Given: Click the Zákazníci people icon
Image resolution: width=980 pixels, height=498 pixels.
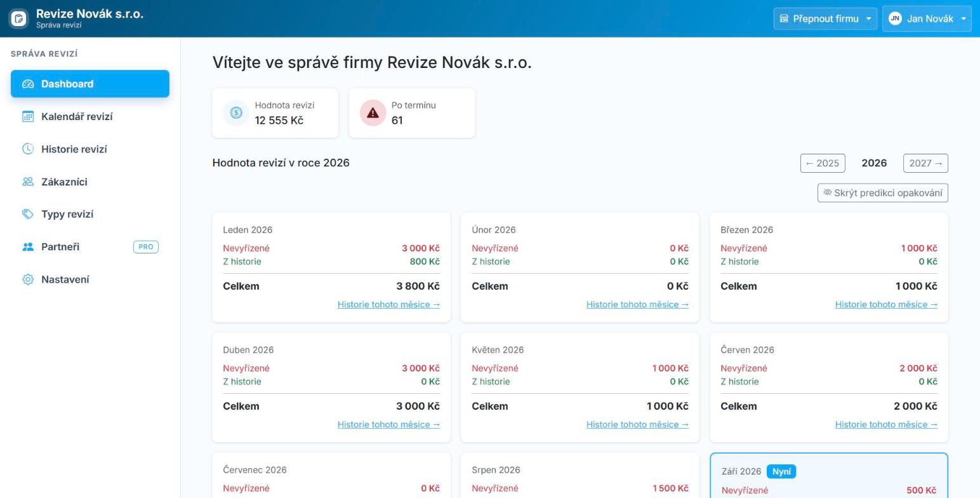Looking at the screenshot, I should 28,182.
